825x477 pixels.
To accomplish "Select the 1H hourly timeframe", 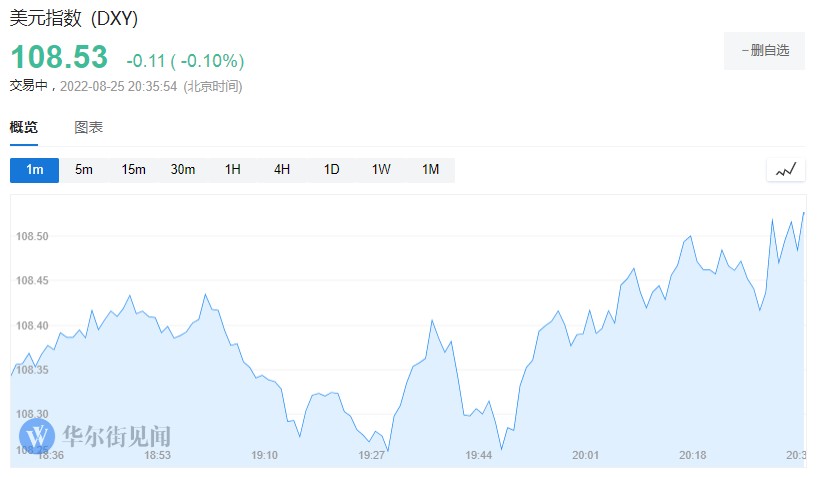I will (x=232, y=170).
